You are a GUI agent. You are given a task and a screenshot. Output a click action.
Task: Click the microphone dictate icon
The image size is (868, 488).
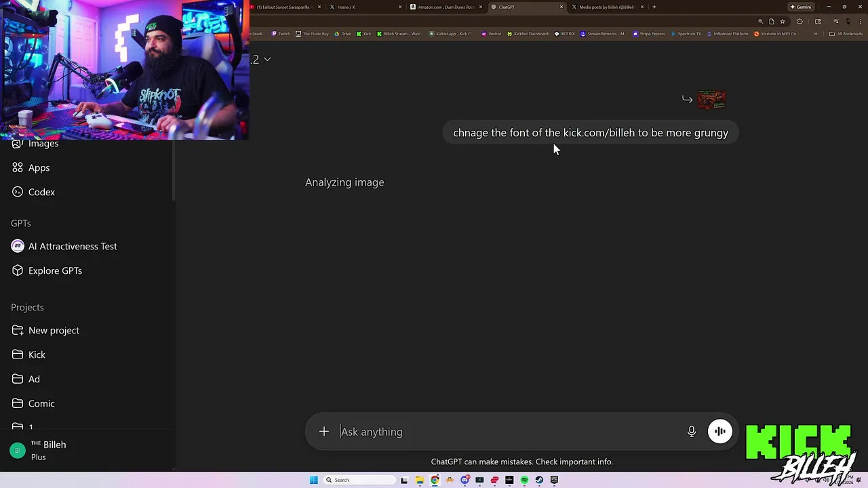pyautogui.click(x=692, y=432)
